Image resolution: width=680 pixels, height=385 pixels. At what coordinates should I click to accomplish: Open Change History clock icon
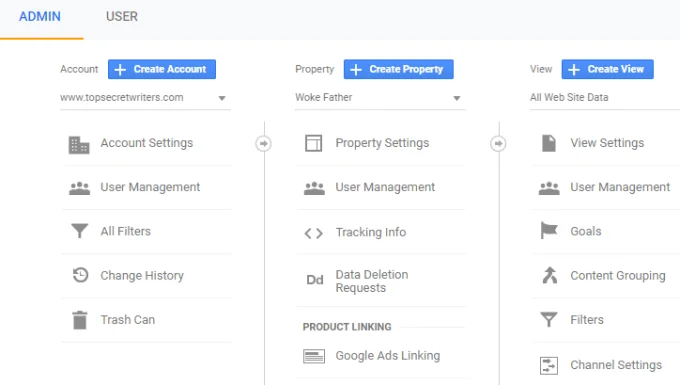pyautogui.click(x=80, y=275)
